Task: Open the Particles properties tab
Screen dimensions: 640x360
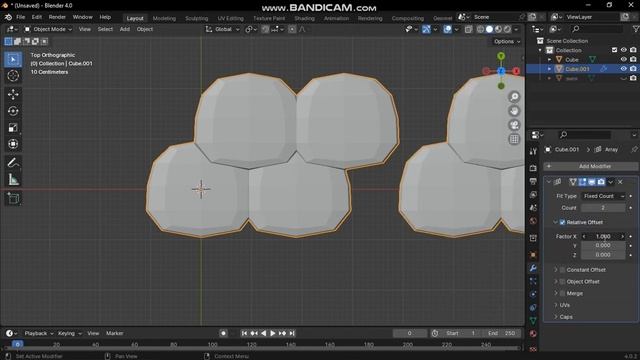Action: (x=533, y=281)
